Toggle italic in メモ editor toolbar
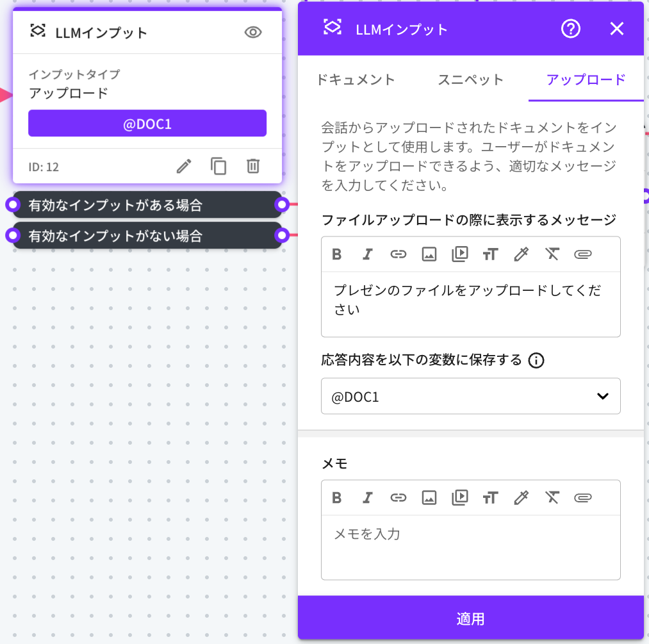649x644 pixels. [x=368, y=498]
